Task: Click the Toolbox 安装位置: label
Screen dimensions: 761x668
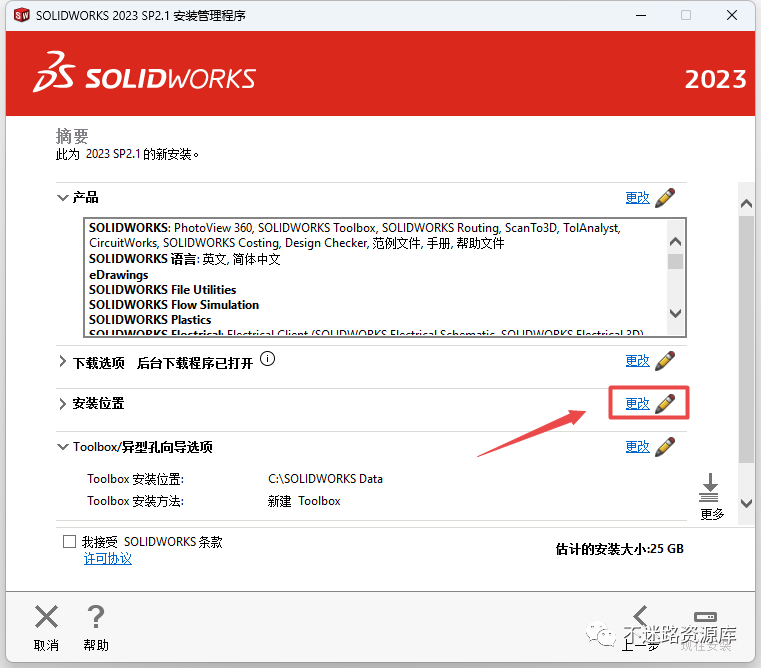Action: point(135,479)
